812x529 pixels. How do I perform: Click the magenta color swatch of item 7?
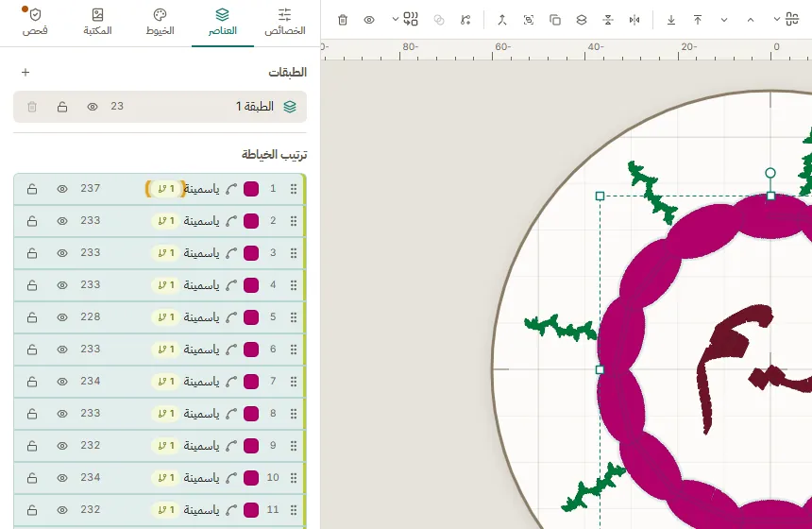(x=251, y=382)
